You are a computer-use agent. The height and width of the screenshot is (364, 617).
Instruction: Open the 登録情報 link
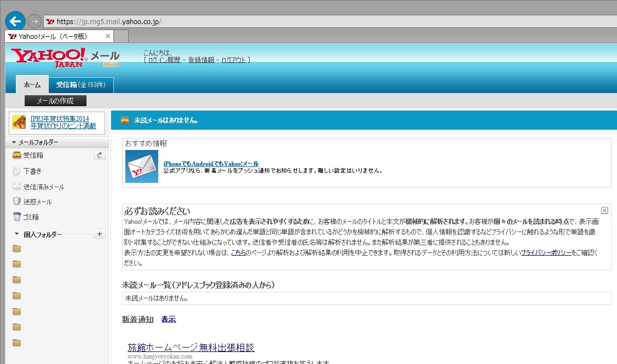click(x=201, y=60)
